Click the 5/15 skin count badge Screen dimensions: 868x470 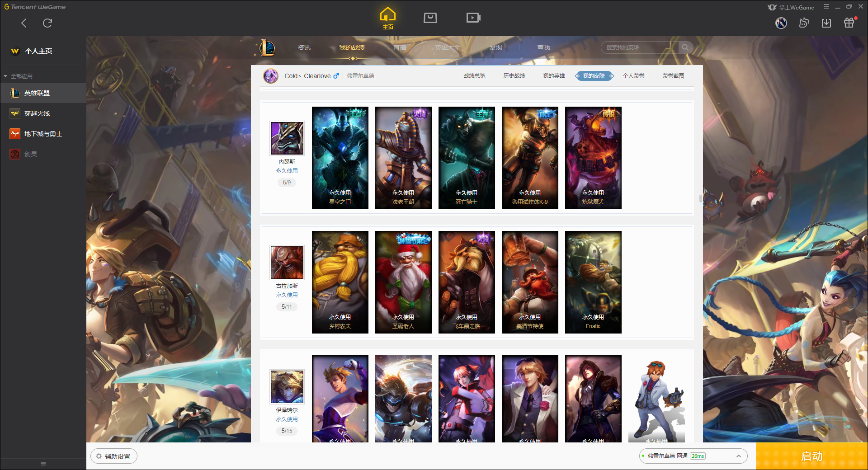287,431
